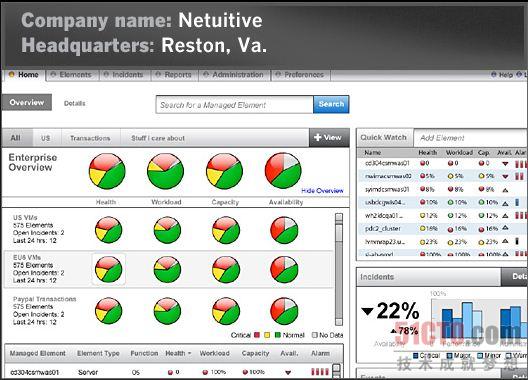This screenshot has width=528, height=380.
Task: Select the EU8 VMs Health pie chart
Action: point(108,270)
